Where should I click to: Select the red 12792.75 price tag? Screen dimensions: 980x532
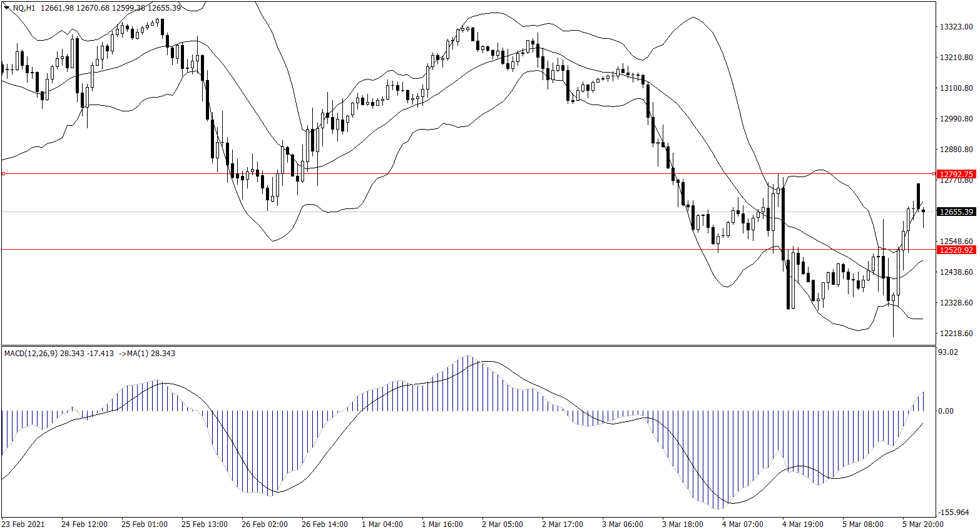[956, 174]
